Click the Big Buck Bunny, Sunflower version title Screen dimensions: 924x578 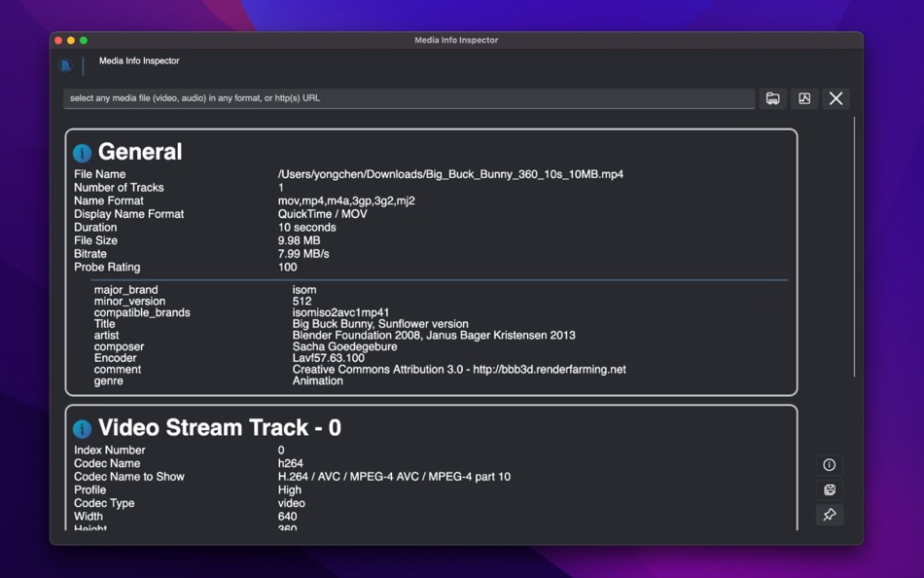click(380, 324)
